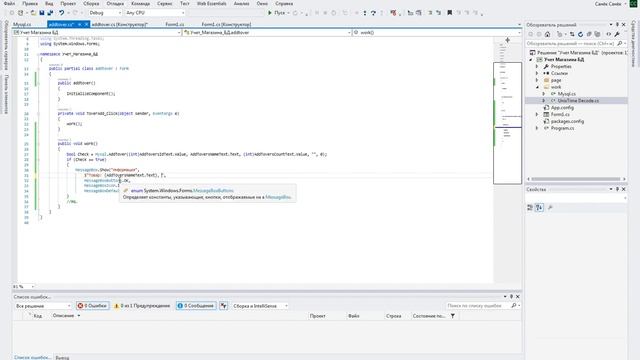
Task: Expand the page folder
Action: (537, 80)
